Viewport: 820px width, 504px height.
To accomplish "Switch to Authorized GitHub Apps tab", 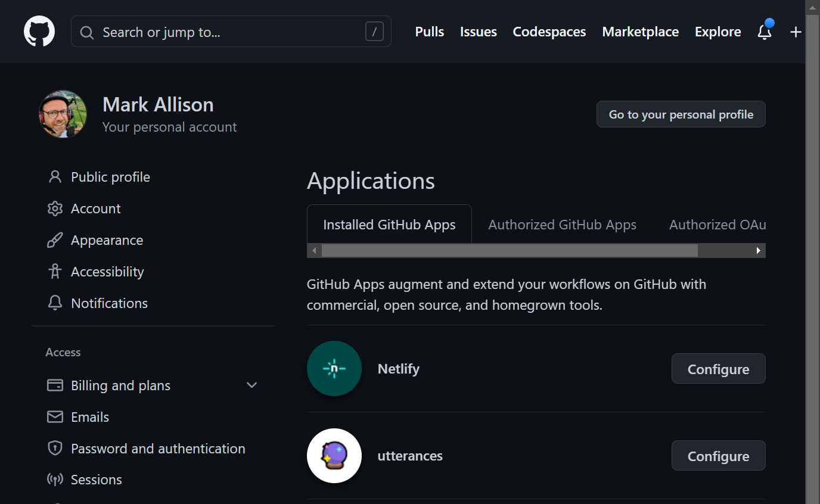I will (563, 225).
